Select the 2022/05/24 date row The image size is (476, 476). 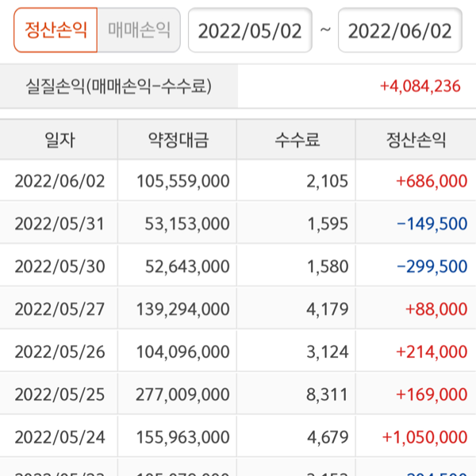tap(59, 437)
